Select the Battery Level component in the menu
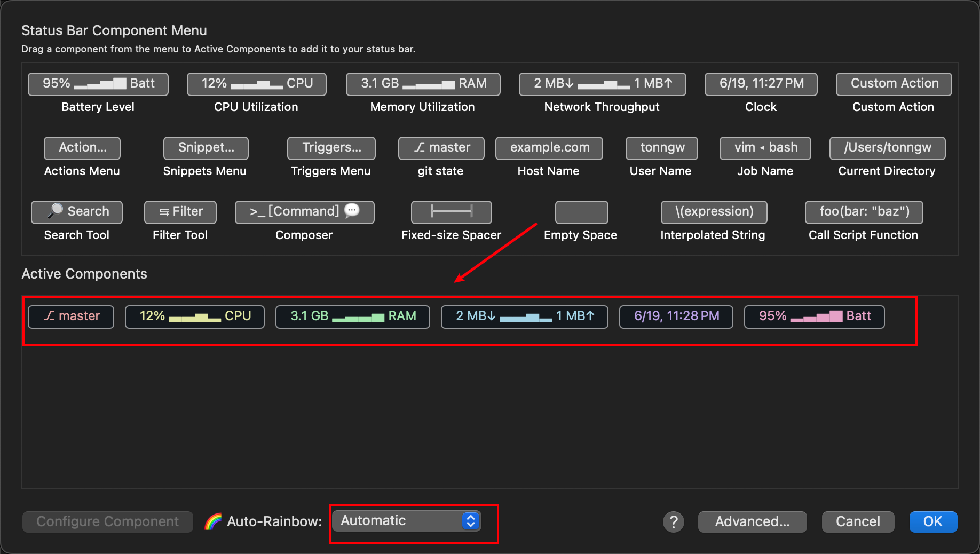The width and height of the screenshot is (980, 554). tap(98, 84)
